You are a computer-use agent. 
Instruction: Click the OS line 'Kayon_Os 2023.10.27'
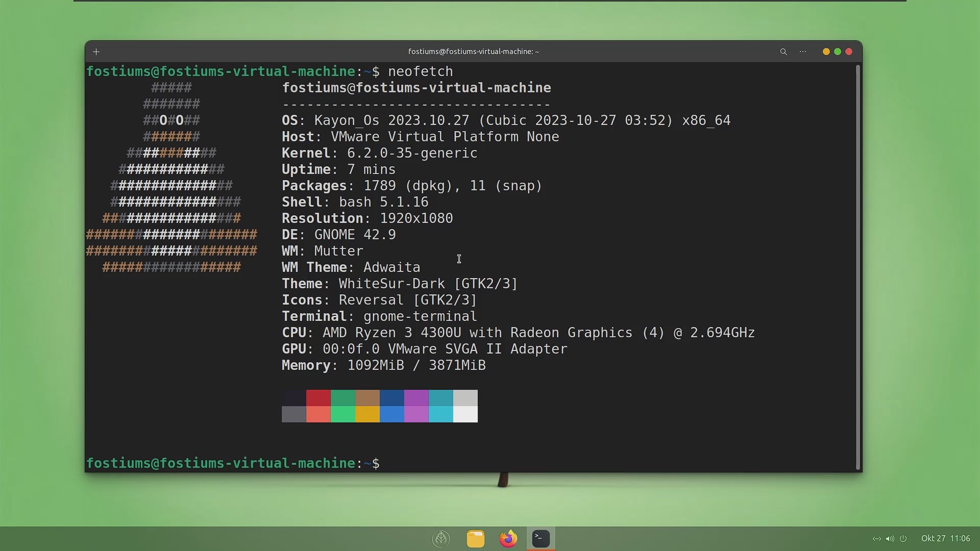coord(392,120)
